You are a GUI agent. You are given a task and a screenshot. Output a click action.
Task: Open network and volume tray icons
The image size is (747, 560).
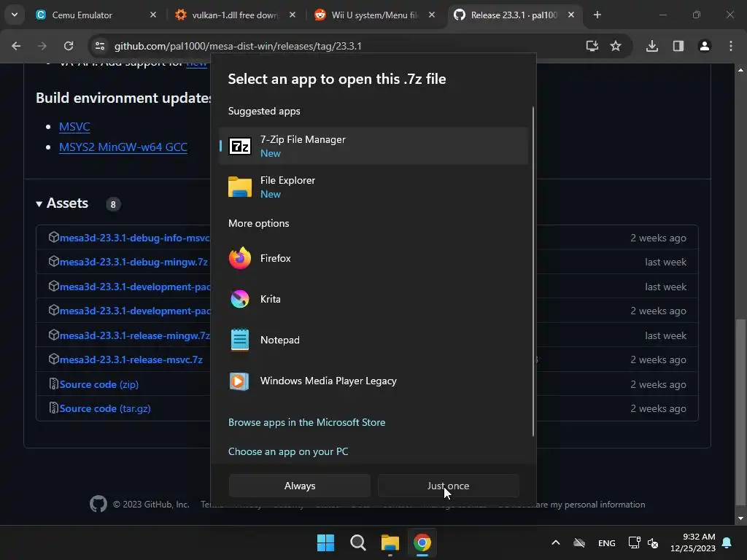[x=643, y=542]
